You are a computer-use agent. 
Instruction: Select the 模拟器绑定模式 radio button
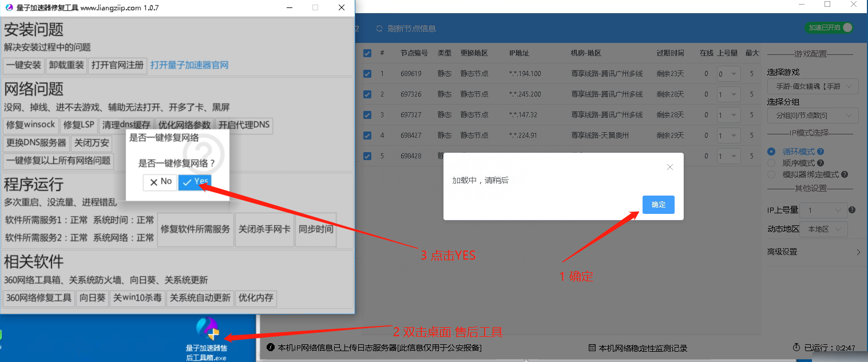(x=771, y=174)
